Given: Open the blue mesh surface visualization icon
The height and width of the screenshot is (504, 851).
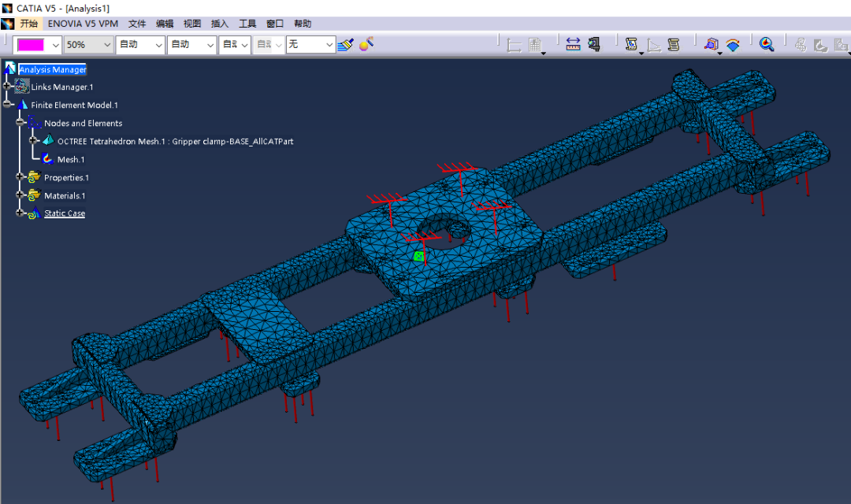Looking at the screenshot, I should pyautogui.click(x=733, y=45).
